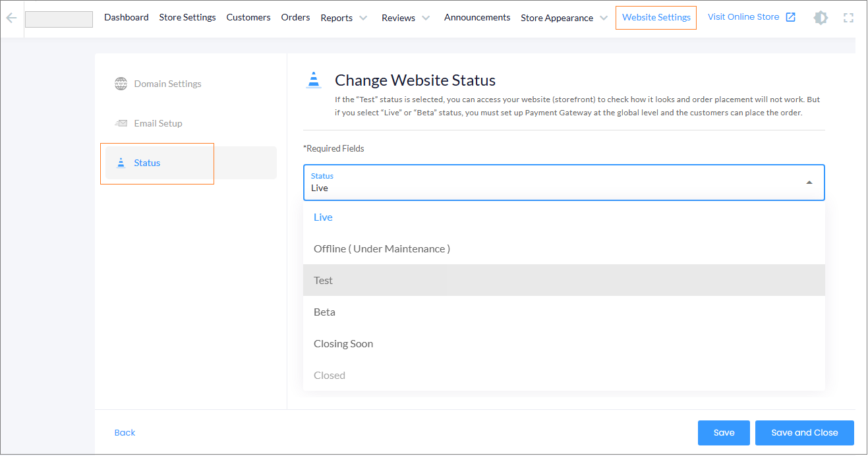
Task: Select the Test status option
Action: [323, 280]
